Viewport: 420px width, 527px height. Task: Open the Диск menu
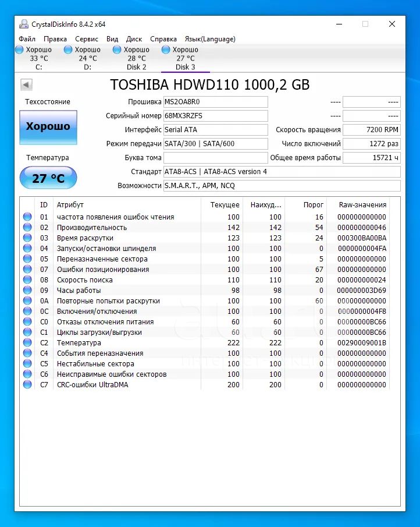click(134, 39)
